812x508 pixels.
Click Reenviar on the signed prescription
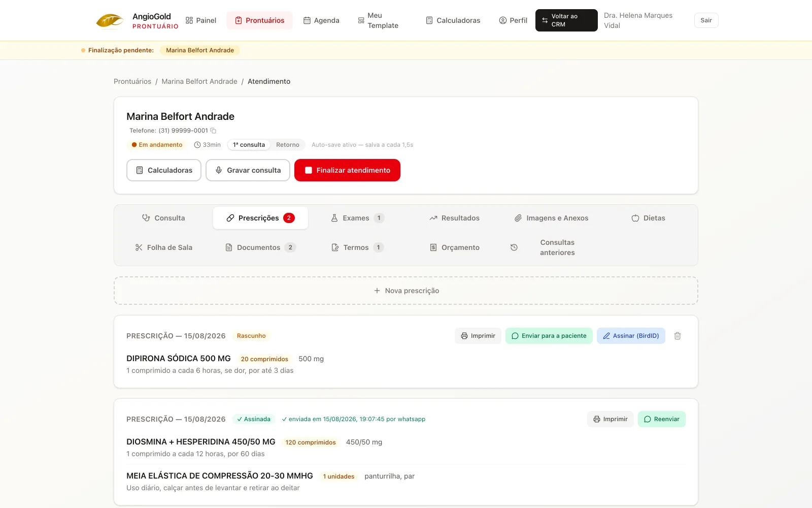[x=662, y=419]
